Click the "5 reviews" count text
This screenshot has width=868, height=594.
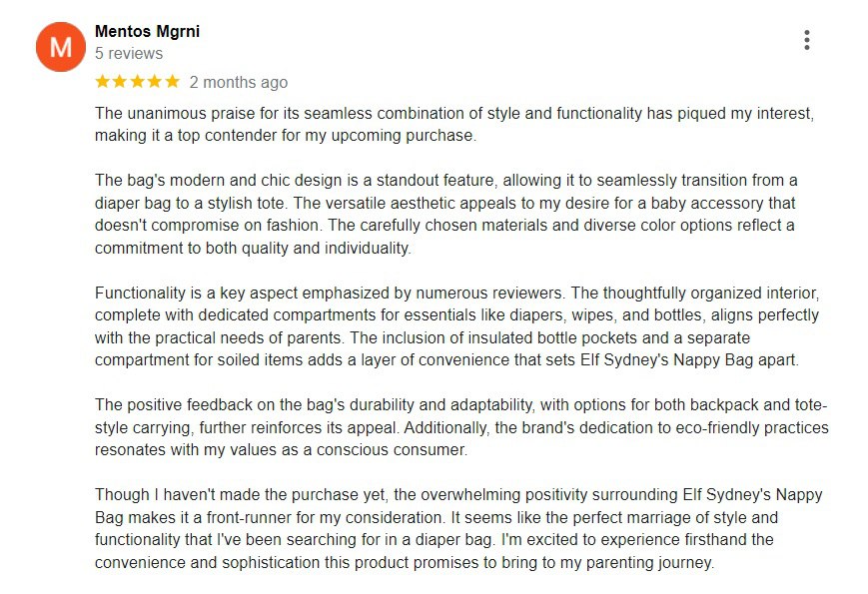tap(129, 54)
